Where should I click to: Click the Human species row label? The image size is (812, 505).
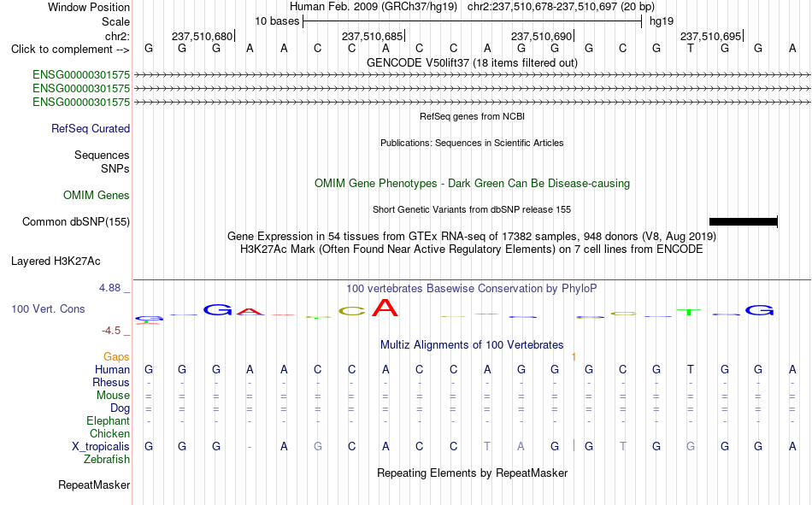(x=112, y=370)
